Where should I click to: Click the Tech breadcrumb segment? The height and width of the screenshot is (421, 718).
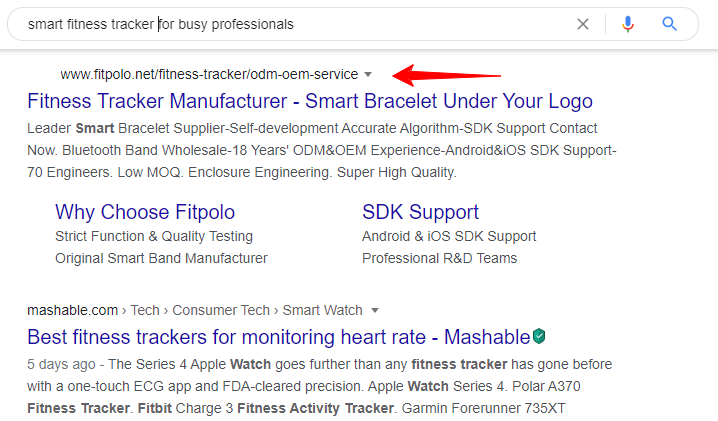[145, 310]
